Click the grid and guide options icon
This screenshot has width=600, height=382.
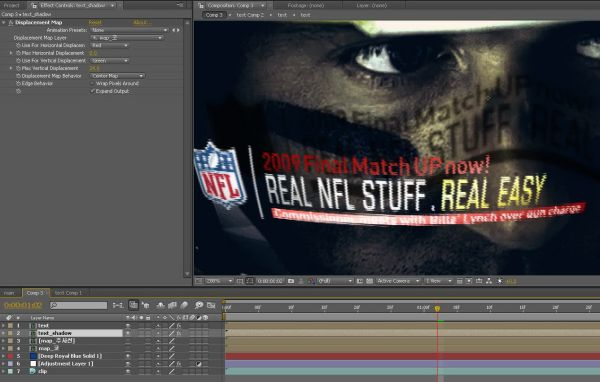tap(240, 281)
